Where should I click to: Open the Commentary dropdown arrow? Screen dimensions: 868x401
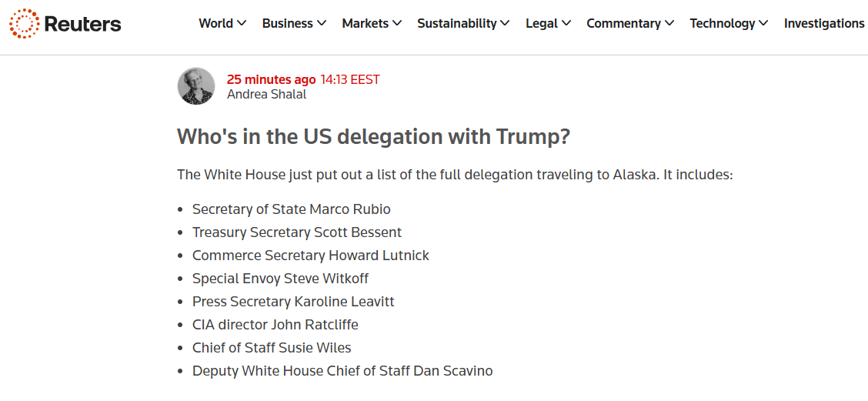pyautogui.click(x=669, y=24)
